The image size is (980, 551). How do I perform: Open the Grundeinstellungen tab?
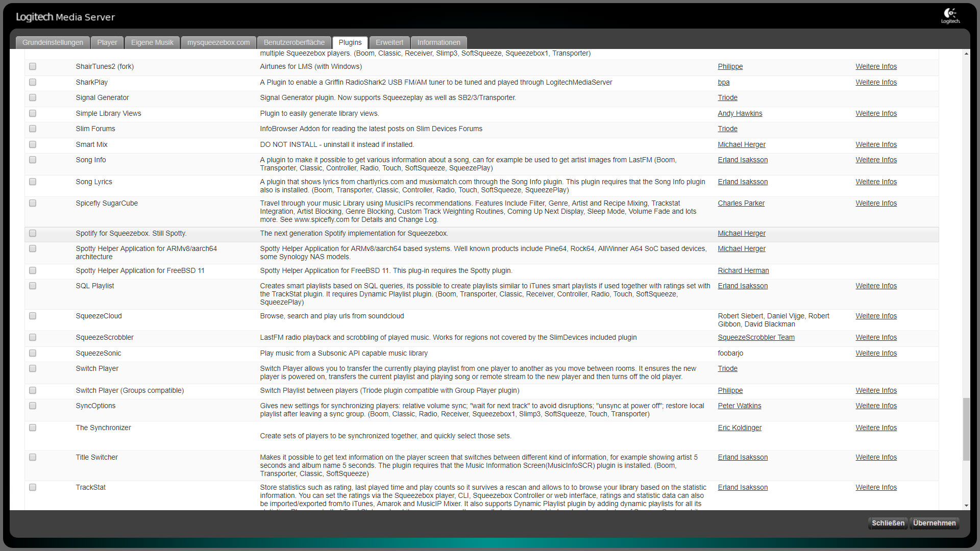pyautogui.click(x=53, y=42)
